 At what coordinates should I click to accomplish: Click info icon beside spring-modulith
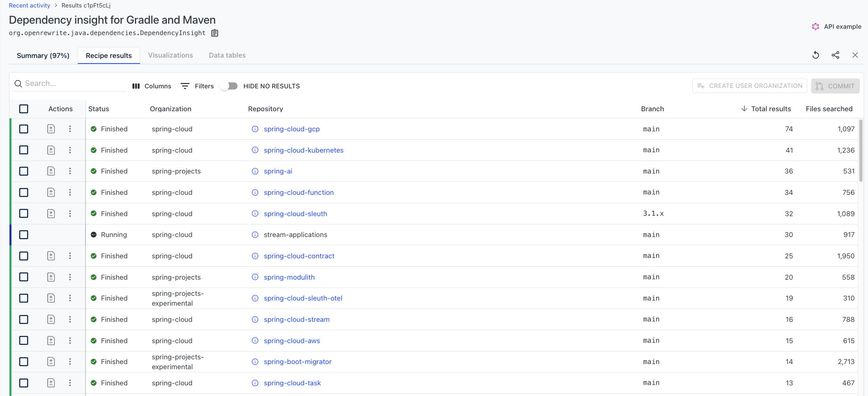255,277
